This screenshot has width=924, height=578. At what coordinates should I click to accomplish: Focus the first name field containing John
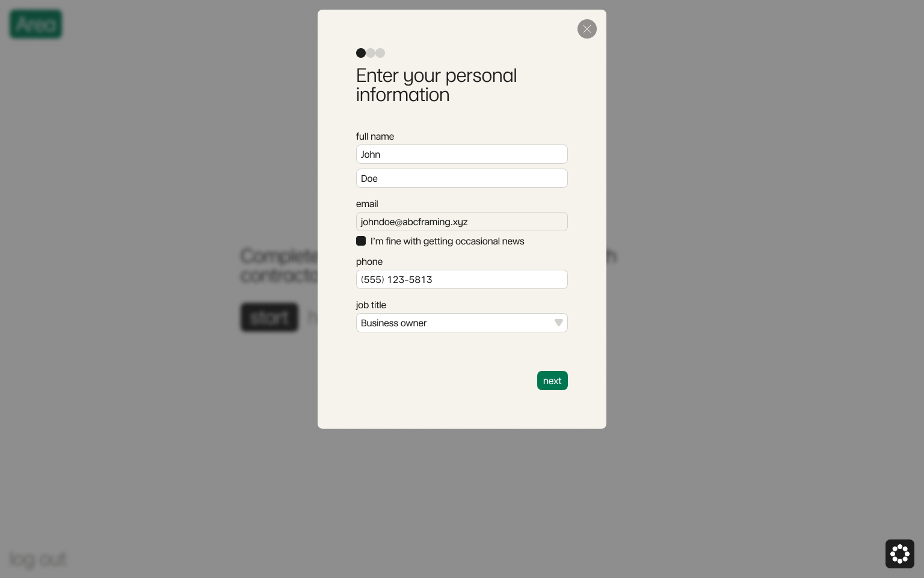click(461, 154)
